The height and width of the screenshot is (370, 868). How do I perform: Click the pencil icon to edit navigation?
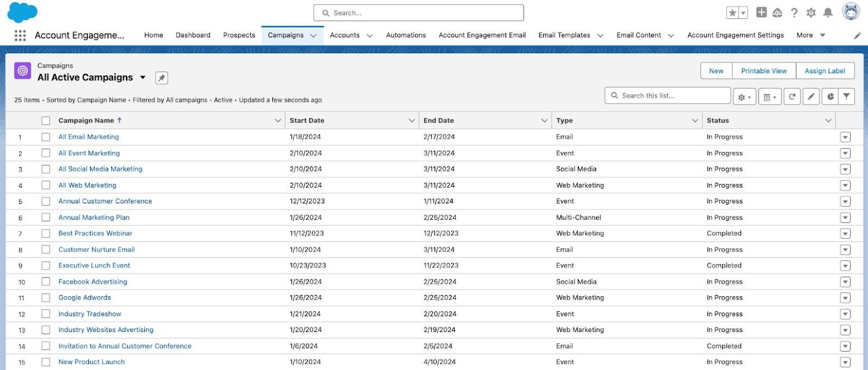coord(857,36)
